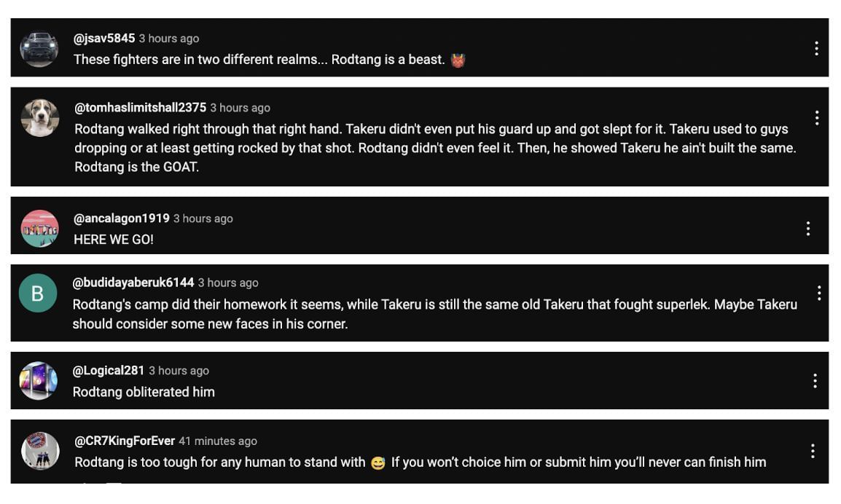
Task: Click the green letter B avatar
Action: tap(39, 293)
